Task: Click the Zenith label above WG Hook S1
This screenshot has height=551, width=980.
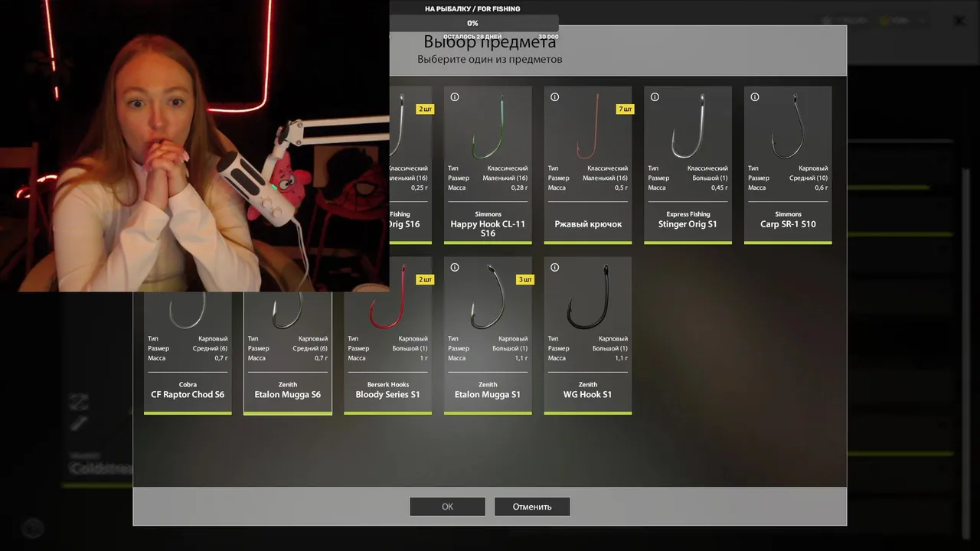Action: coord(588,385)
